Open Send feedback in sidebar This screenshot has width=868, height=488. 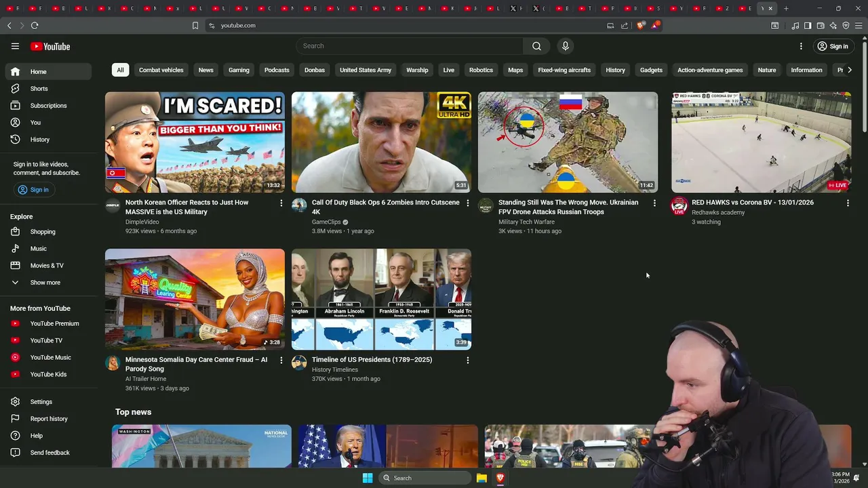tap(47, 453)
